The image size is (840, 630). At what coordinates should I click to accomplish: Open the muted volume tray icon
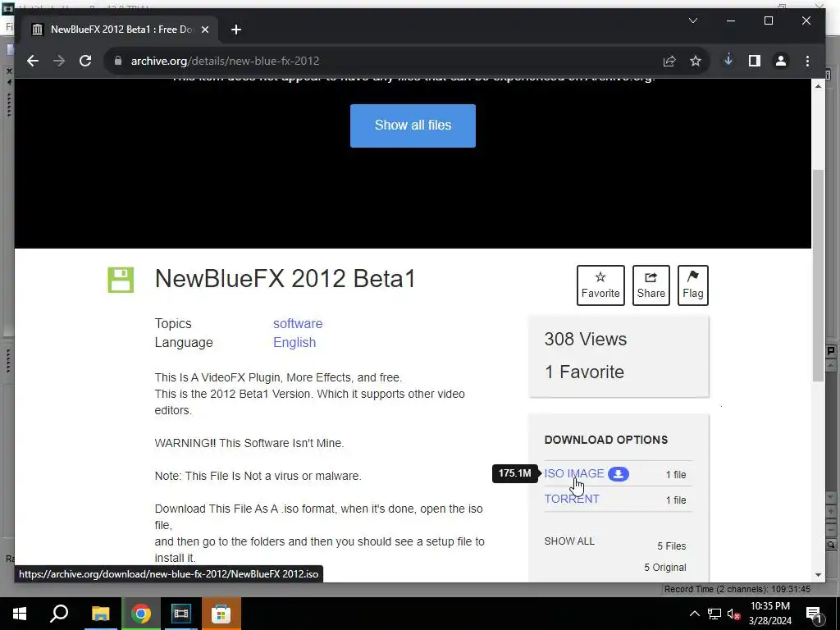(x=733, y=614)
